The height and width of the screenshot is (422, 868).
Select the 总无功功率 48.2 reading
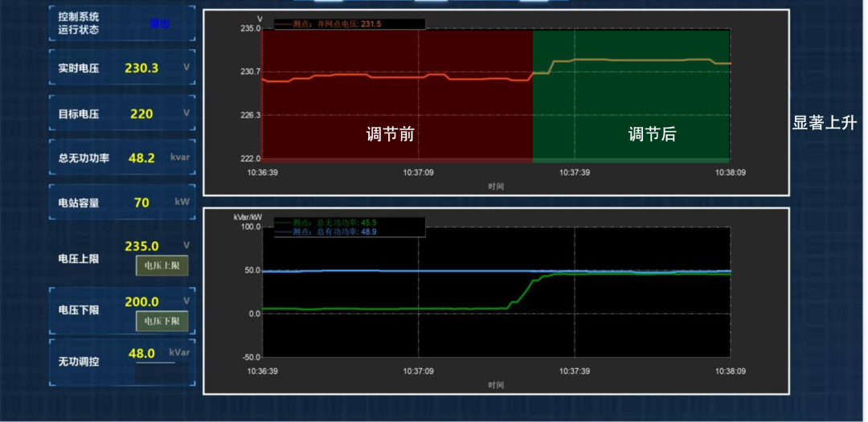pos(141,158)
